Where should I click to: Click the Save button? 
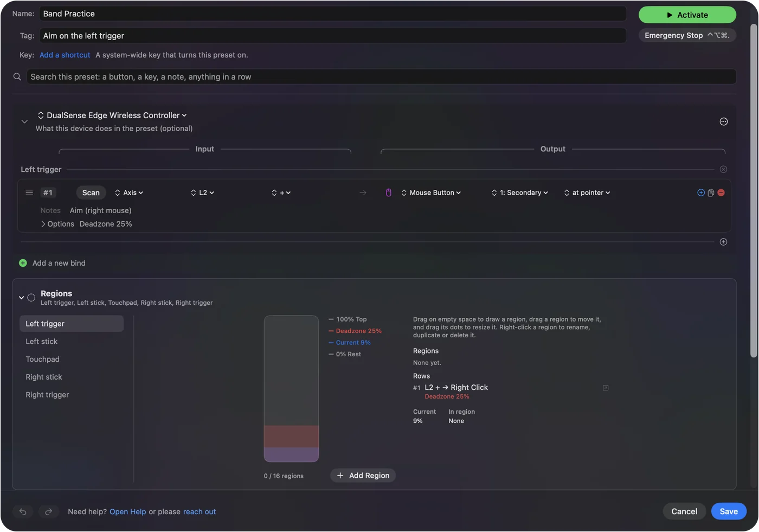(x=729, y=511)
